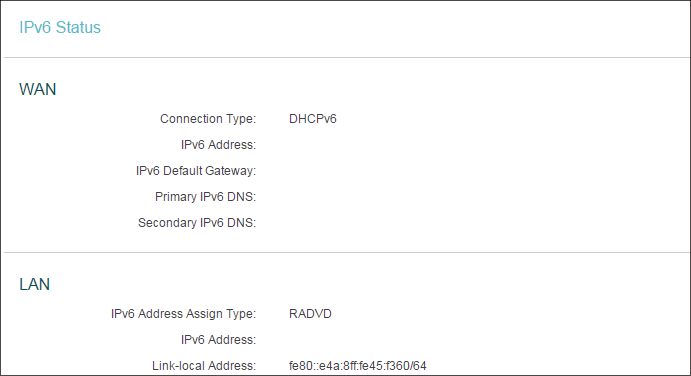Select the RADVD assign type value
The height and width of the screenshot is (376, 691).
pos(310,314)
